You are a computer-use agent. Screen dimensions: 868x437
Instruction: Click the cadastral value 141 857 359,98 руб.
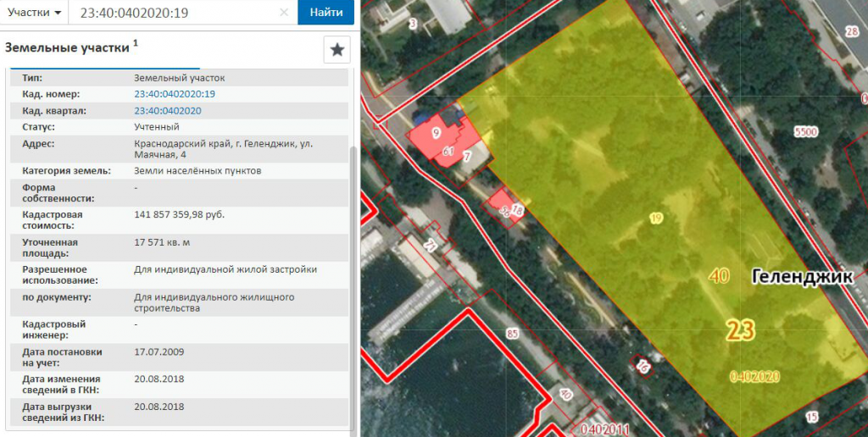(x=179, y=215)
